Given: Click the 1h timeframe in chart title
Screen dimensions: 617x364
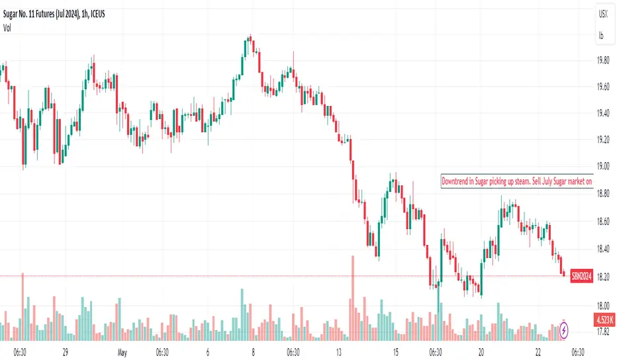Looking at the screenshot, I should tap(85, 15).
